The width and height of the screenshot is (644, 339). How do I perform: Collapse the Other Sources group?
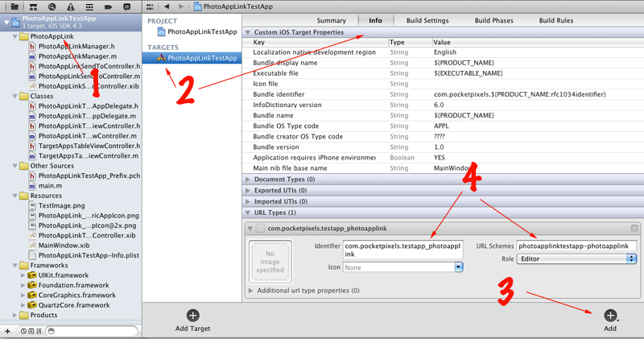coord(15,166)
